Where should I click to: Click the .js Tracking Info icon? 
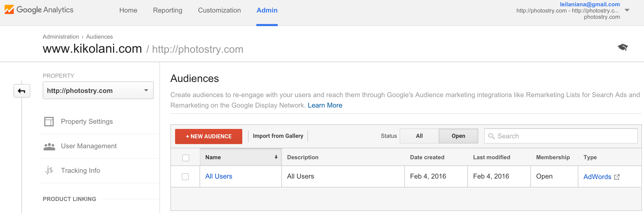[49, 170]
